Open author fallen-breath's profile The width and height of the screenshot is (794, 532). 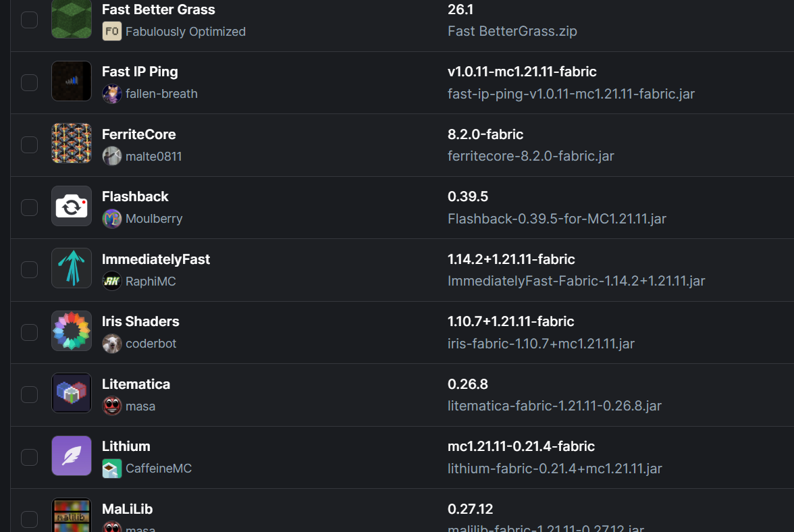[x=161, y=94]
